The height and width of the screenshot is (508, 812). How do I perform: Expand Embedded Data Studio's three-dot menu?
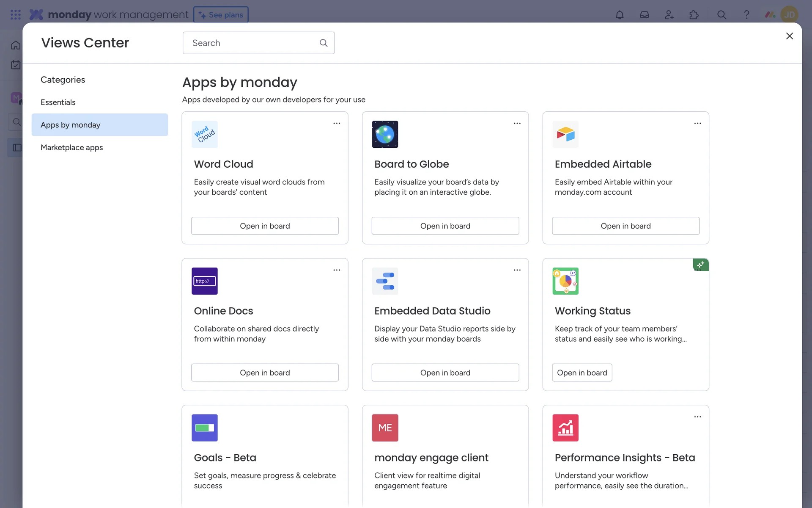coord(517,270)
